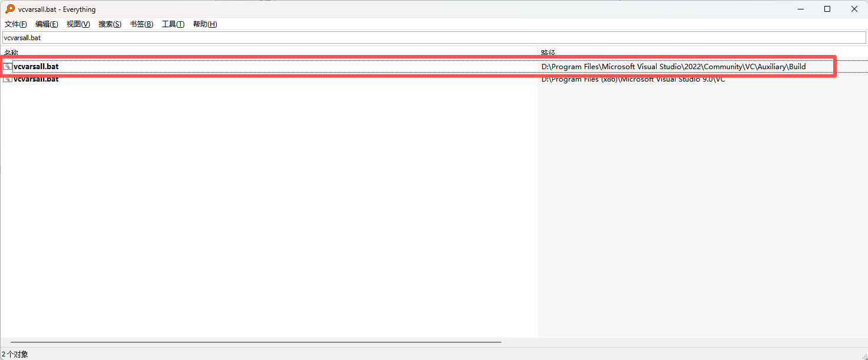
Task: Click the status bar text 2 个对象
Action: pyautogui.click(x=15, y=354)
